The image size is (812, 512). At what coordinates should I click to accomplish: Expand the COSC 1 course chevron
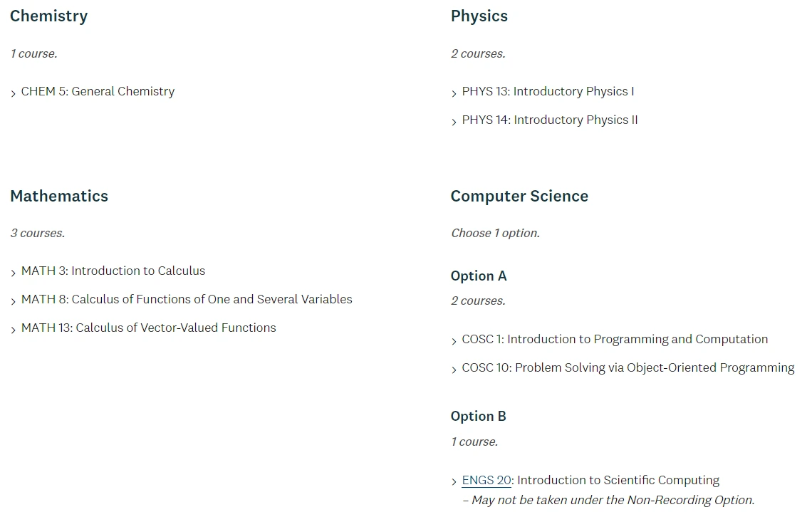(454, 342)
